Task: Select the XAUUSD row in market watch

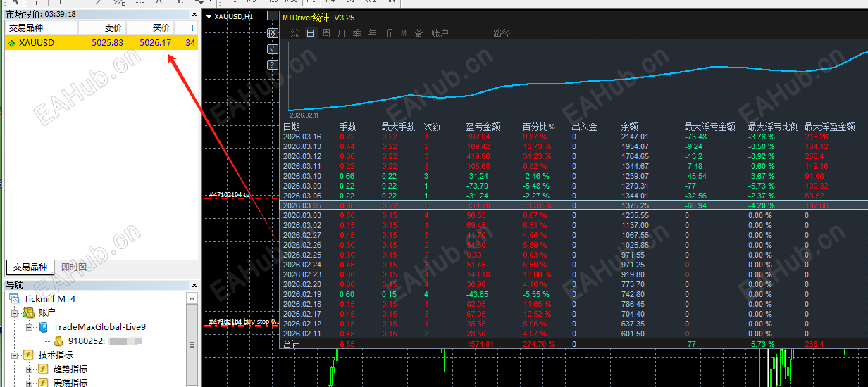Action: coord(102,43)
